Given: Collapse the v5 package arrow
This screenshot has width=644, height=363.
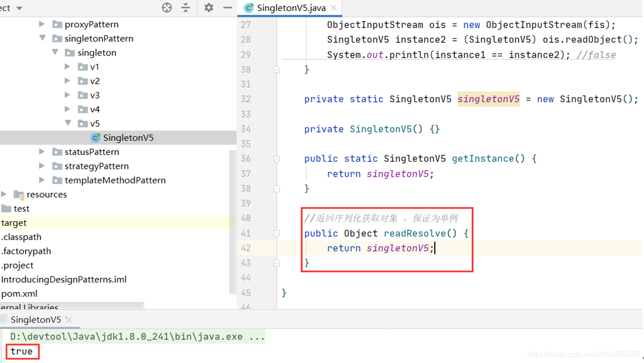Looking at the screenshot, I should [68, 123].
